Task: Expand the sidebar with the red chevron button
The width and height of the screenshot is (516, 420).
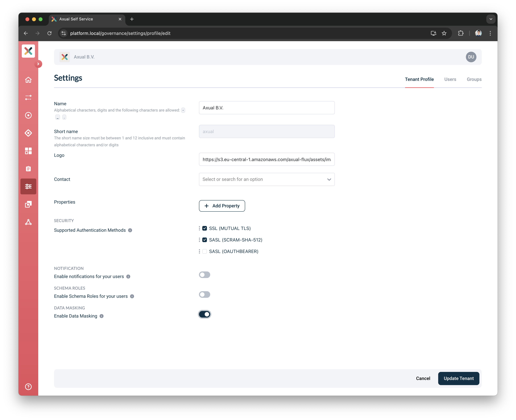Action: [x=38, y=64]
